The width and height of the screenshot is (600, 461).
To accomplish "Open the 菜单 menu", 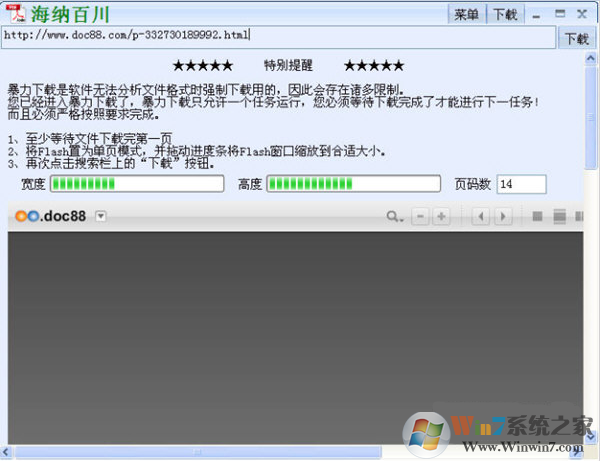I will (x=466, y=15).
